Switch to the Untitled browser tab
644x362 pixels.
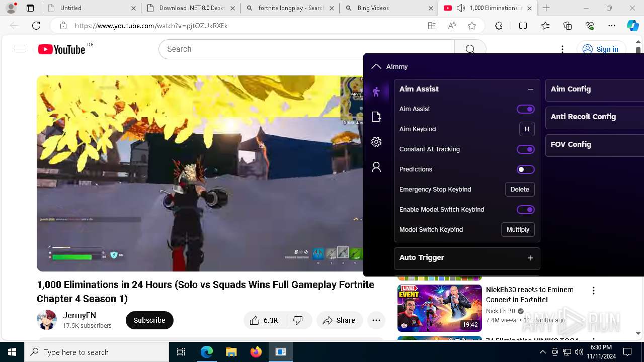(x=90, y=8)
